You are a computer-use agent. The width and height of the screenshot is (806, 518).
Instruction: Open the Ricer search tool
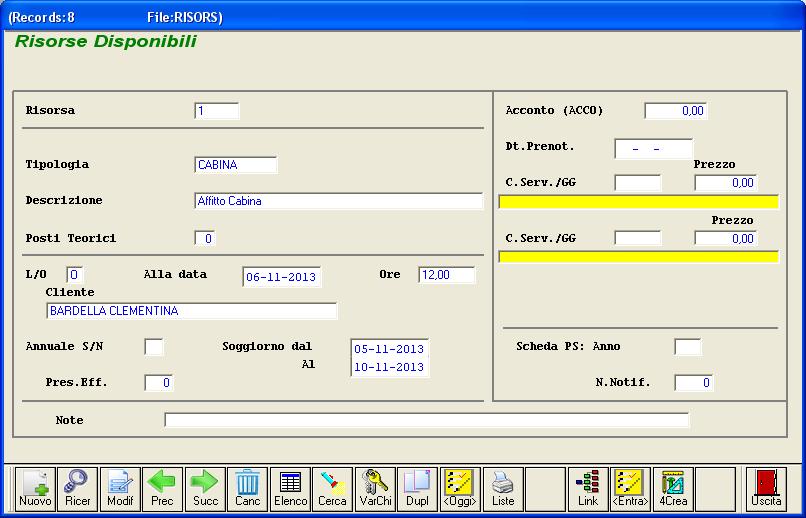pos(77,488)
